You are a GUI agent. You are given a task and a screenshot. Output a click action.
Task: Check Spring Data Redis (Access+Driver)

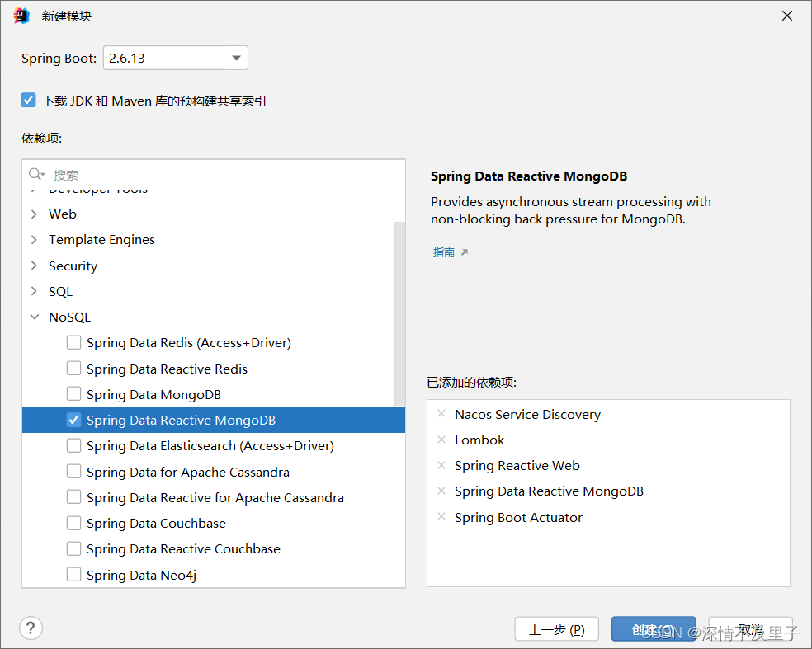click(x=73, y=342)
